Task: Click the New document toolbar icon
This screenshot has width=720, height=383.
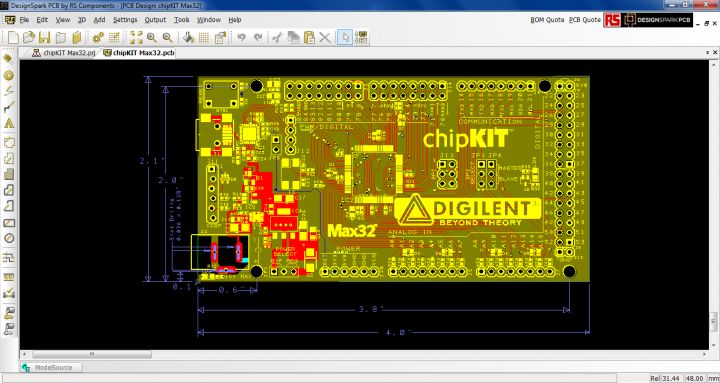Action: click(x=13, y=37)
